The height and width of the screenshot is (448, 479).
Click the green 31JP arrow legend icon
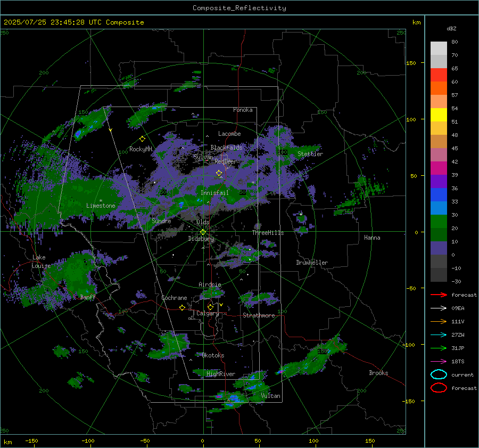coord(439,348)
